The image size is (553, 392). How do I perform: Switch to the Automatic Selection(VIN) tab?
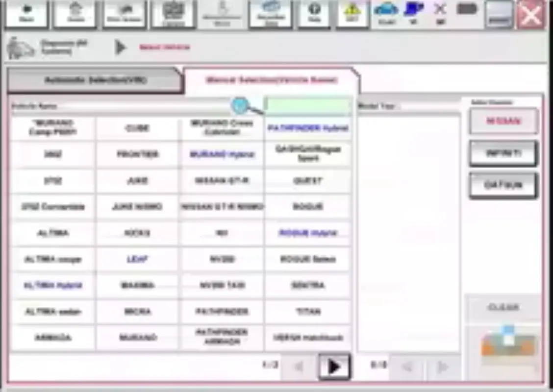point(95,79)
